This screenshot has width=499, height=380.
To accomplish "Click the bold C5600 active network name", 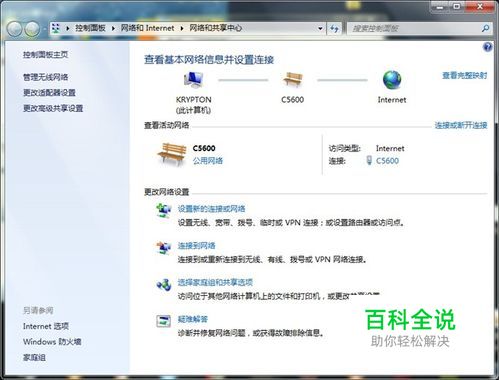I will click(x=204, y=148).
